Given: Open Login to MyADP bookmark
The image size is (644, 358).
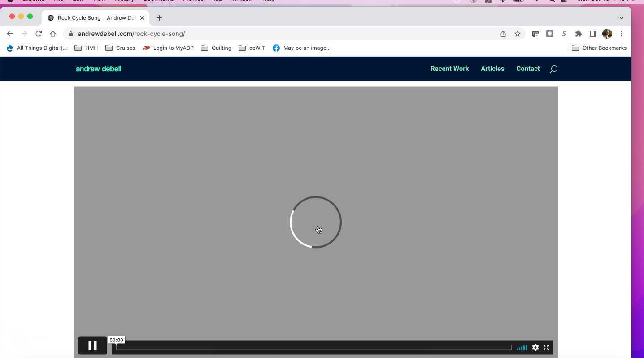Looking at the screenshot, I should point(168,48).
